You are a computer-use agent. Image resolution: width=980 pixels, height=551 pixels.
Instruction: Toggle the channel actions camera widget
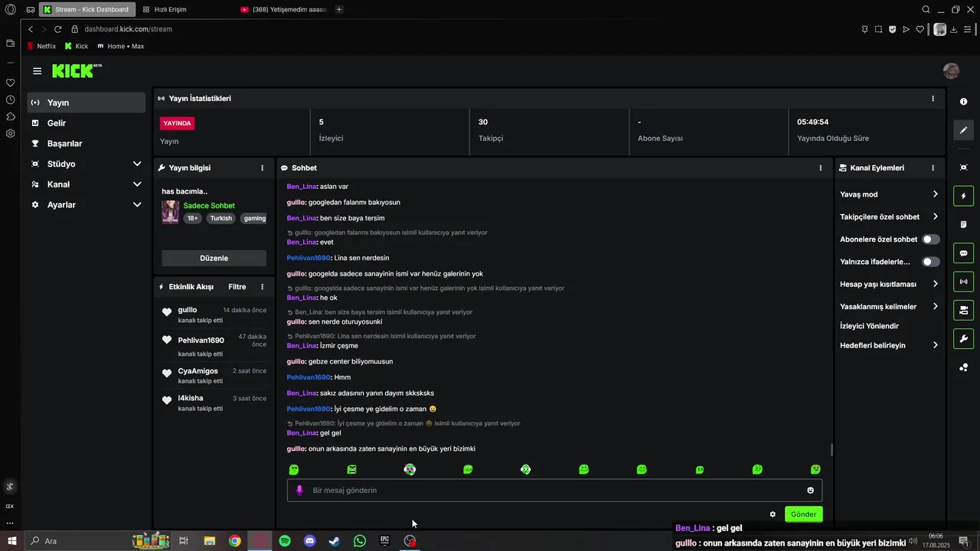click(x=963, y=310)
